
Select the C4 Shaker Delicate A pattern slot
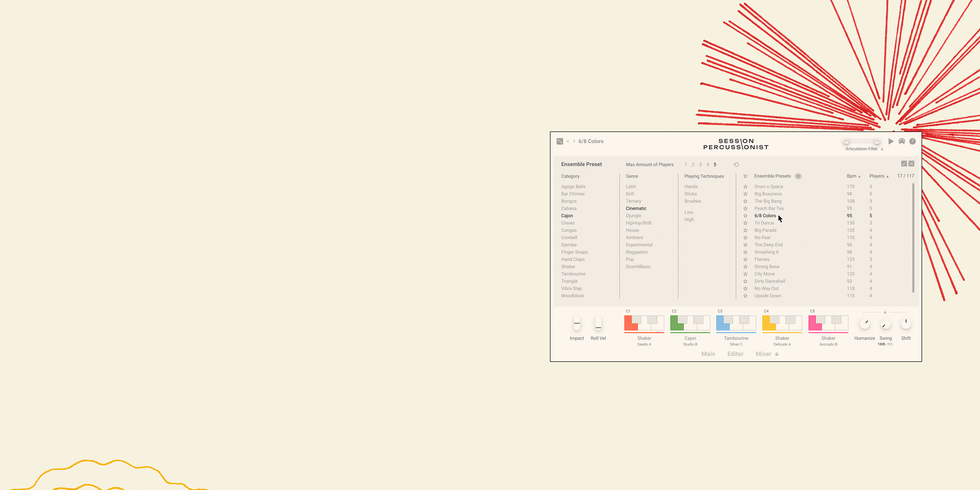[782, 323]
